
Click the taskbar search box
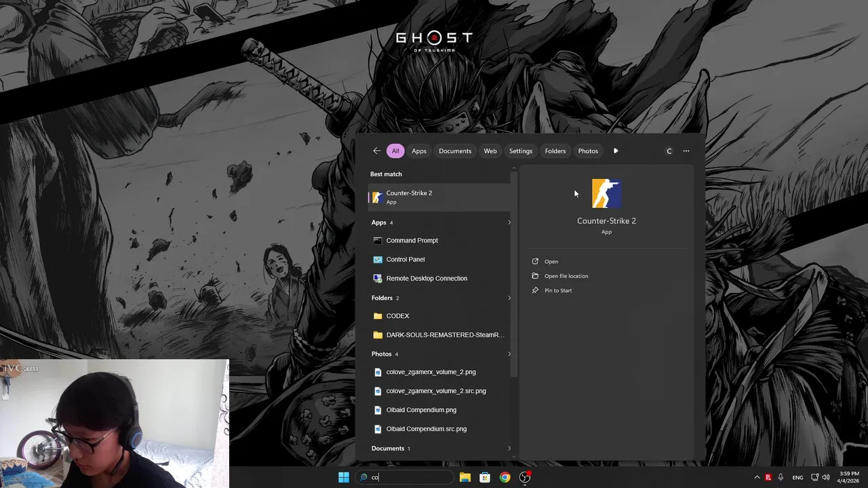click(x=404, y=477)
